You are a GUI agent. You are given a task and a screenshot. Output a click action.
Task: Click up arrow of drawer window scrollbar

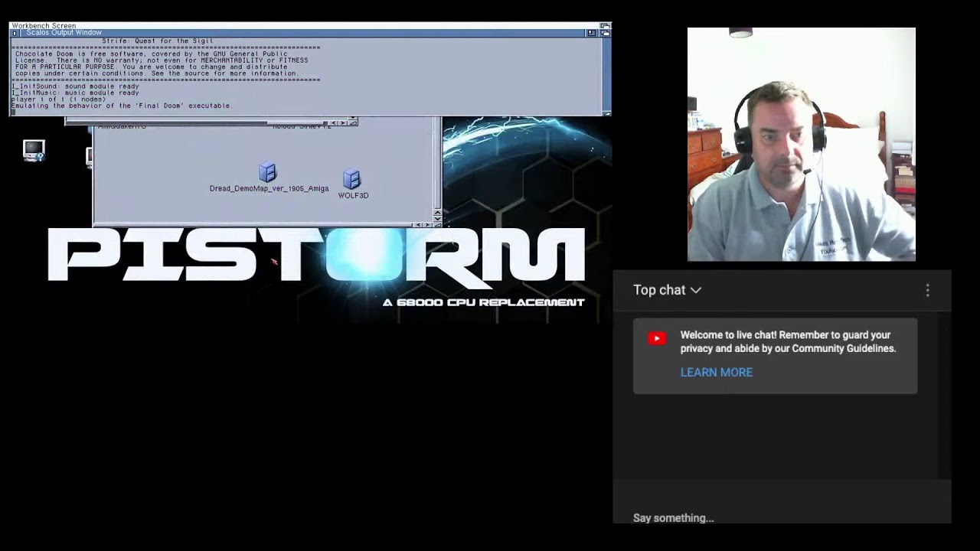pyautogui.click(x=437, y=212)
